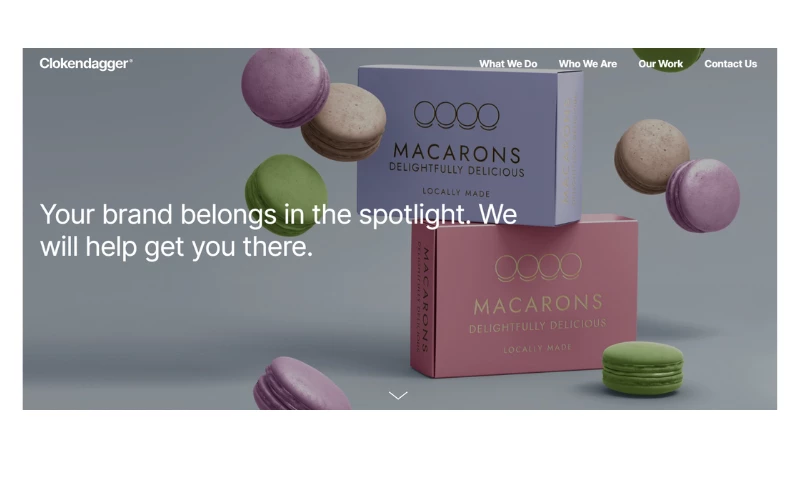Select Contact Us in navigation

730,64
